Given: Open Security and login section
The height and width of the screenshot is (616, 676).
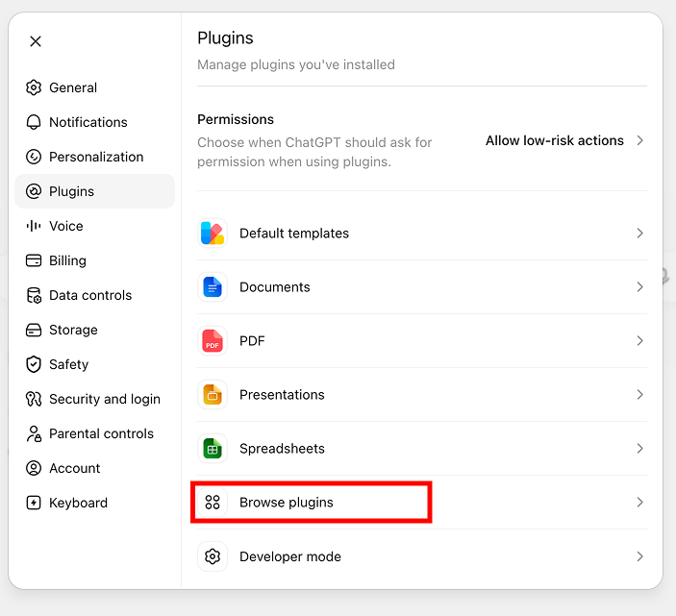Looking at the screenshot, I should 95,399.
